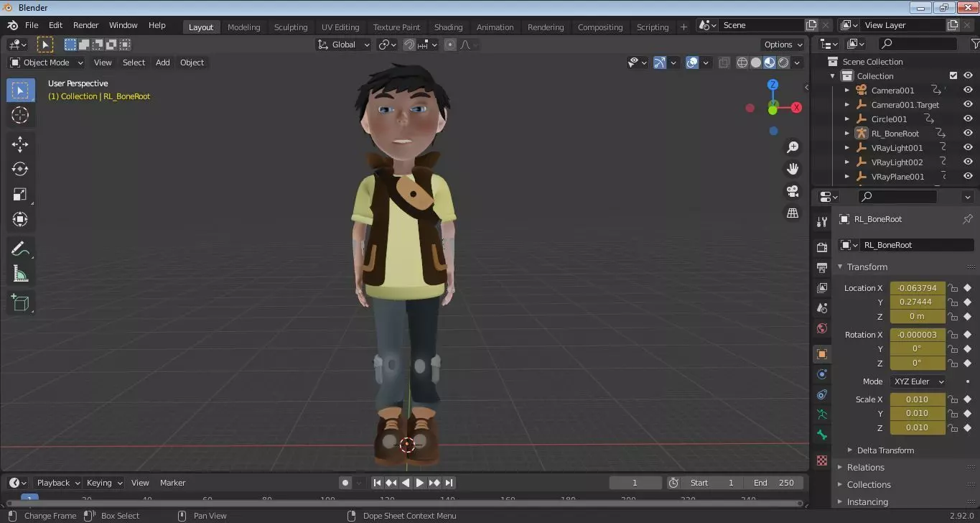Viewport: 980px width, 523px height.
Task: Open Object Data properties tab icon
Action: pos(822,415)
